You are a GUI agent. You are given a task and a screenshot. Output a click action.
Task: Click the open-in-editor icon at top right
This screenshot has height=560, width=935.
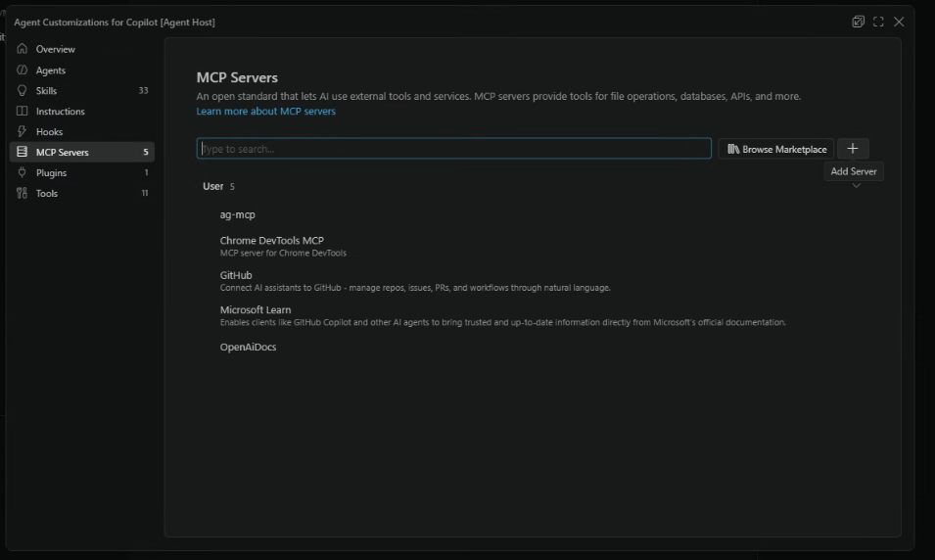(x=858, y=23)
